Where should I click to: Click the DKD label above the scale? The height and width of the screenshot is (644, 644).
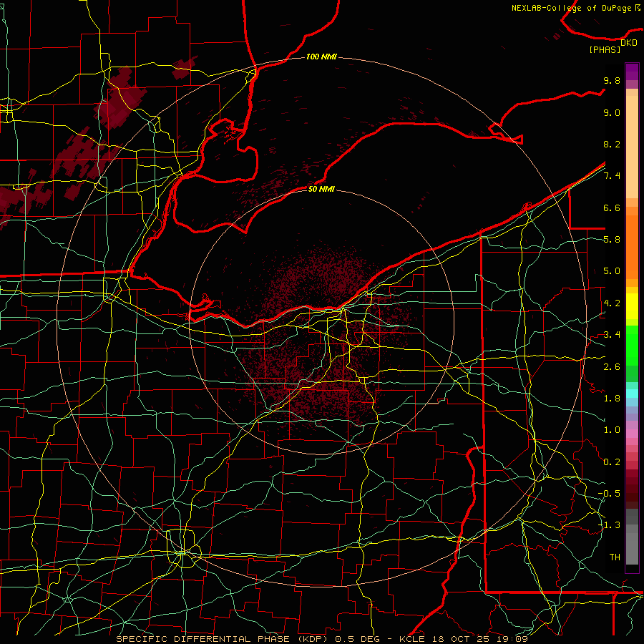[x=629, y=43]
